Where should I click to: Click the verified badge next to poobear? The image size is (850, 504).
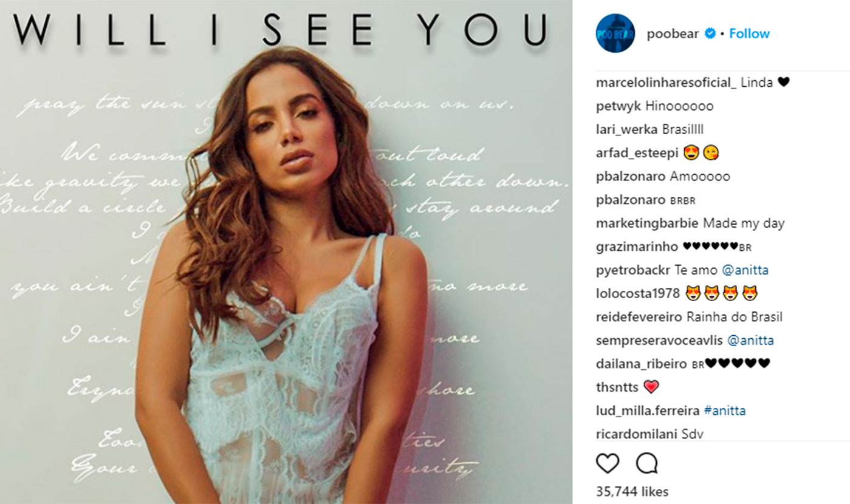[710, 34]
